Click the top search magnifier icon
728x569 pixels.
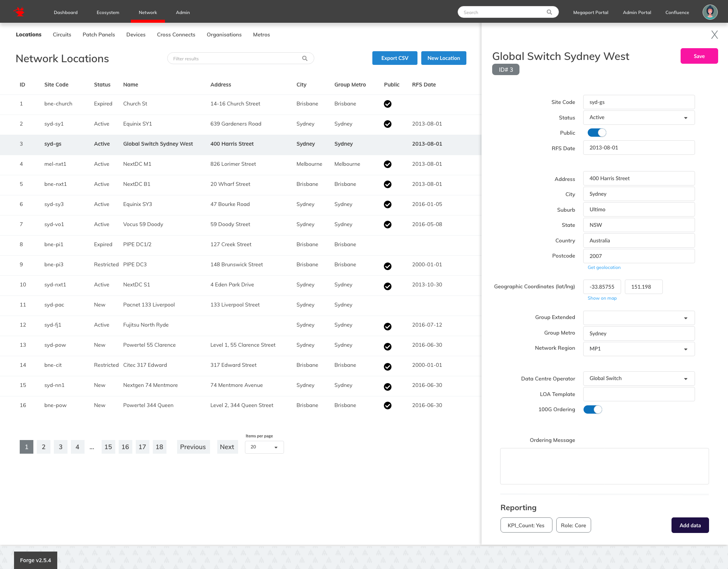click(549, 12)
